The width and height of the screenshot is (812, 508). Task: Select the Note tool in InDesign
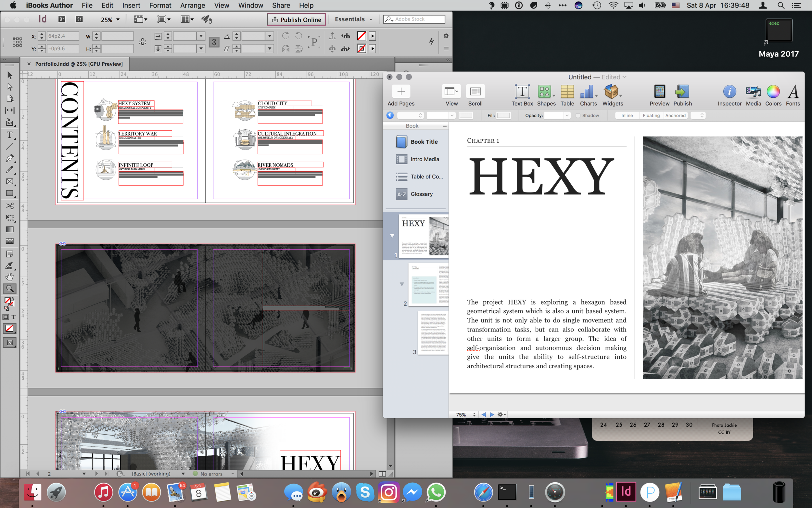point(9,254)
